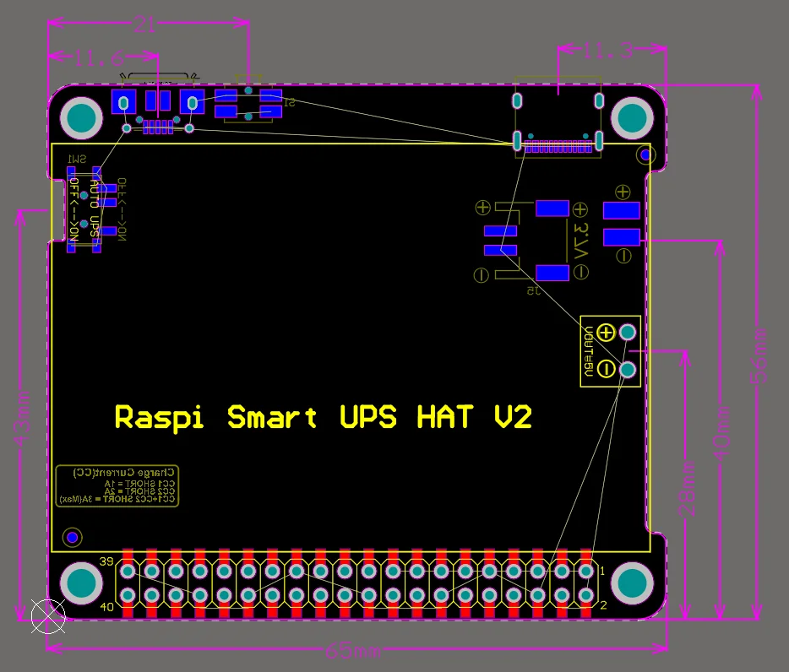Click the fiducial mark near the top-right board edge

(x=645, y=154)
